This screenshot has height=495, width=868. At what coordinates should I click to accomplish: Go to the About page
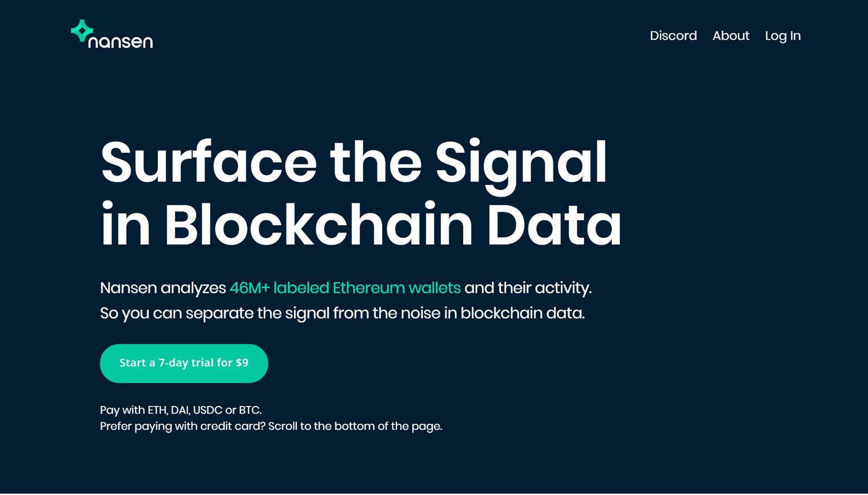[x=731, y=36]
